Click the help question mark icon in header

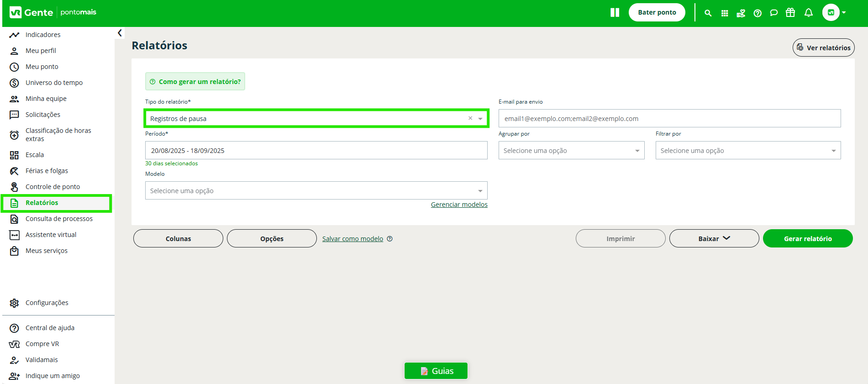tap(758, 13)
